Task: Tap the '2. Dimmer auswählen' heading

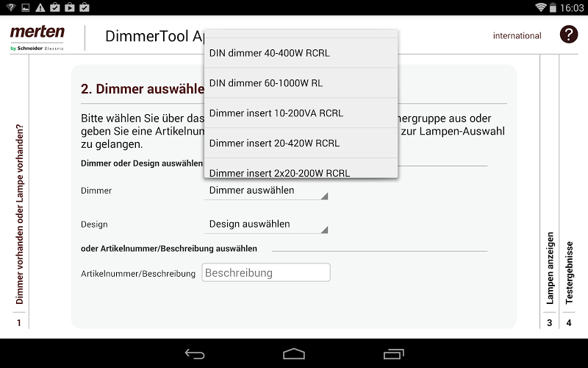Action: [143, 89]
